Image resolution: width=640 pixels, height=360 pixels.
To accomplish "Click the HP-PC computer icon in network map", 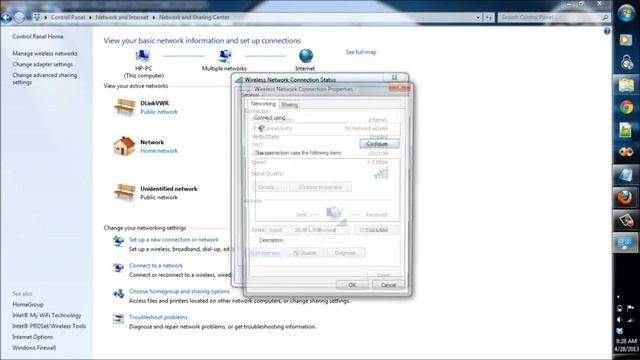I will click(x=142, y=56).
